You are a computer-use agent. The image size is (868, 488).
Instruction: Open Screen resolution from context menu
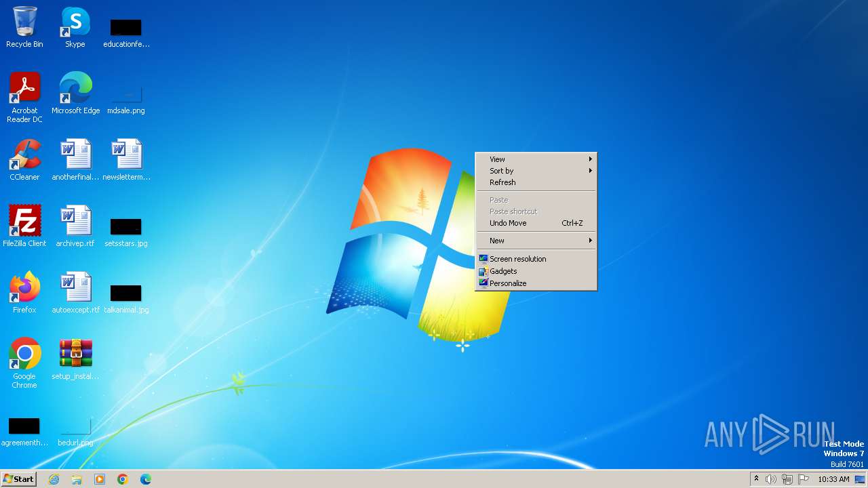536,259
